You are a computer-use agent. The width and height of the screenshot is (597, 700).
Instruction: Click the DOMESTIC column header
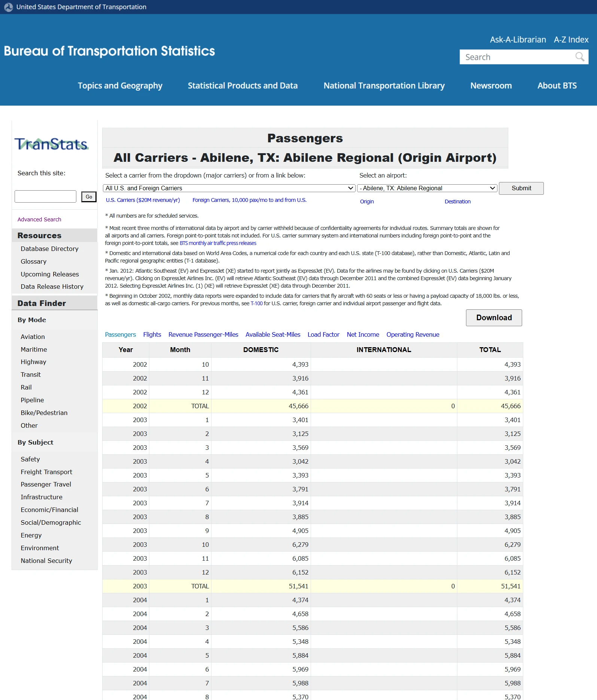click(x=261, y=350)
